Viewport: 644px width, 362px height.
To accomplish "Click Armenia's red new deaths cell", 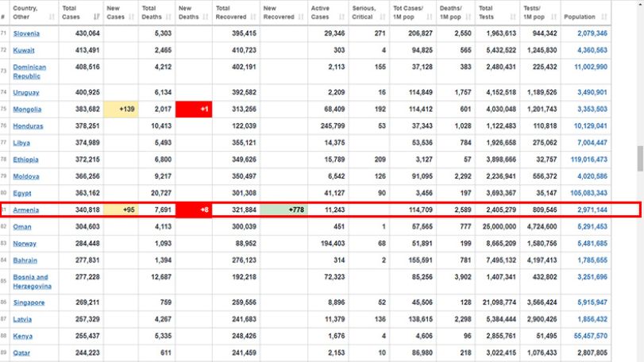I will (194, 210).
